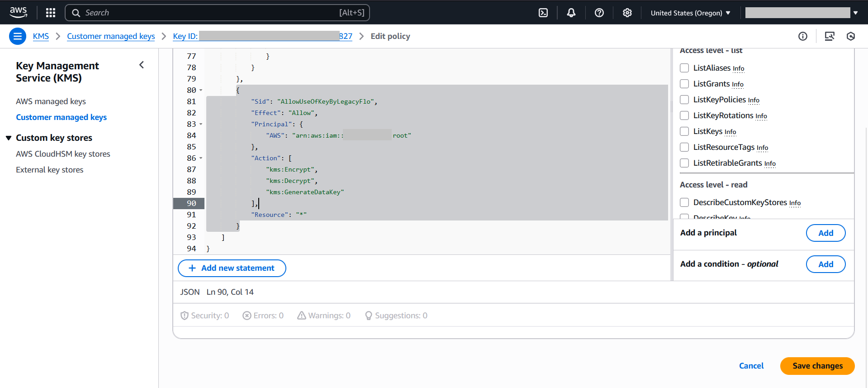The height and width of the screenshot is (388, 868).
Task: Open the notifications bell
Action: click(571, 13)
